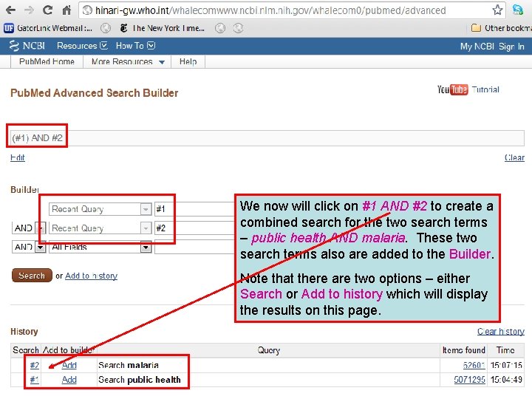This screenshot has height=399, width=532.
Task: Click the #1 search number link
Action: [35, 380]
